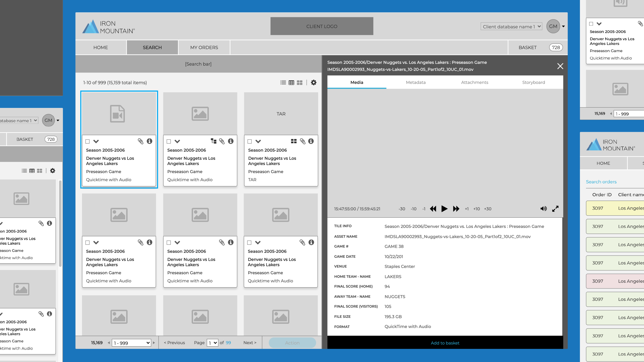Click the hierarchy icon on second tile
Screen dimensions: 644x362
213,141
